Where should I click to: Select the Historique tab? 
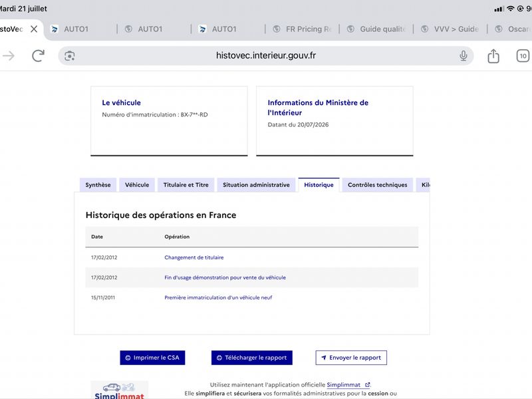pos(319,185)
